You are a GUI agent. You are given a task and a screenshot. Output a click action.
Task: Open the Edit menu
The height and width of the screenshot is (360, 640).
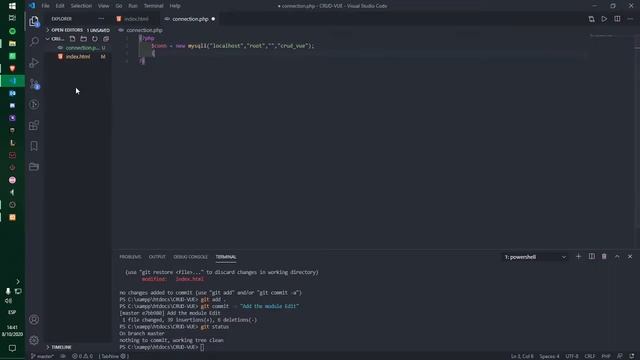click(x=60, y=6)
